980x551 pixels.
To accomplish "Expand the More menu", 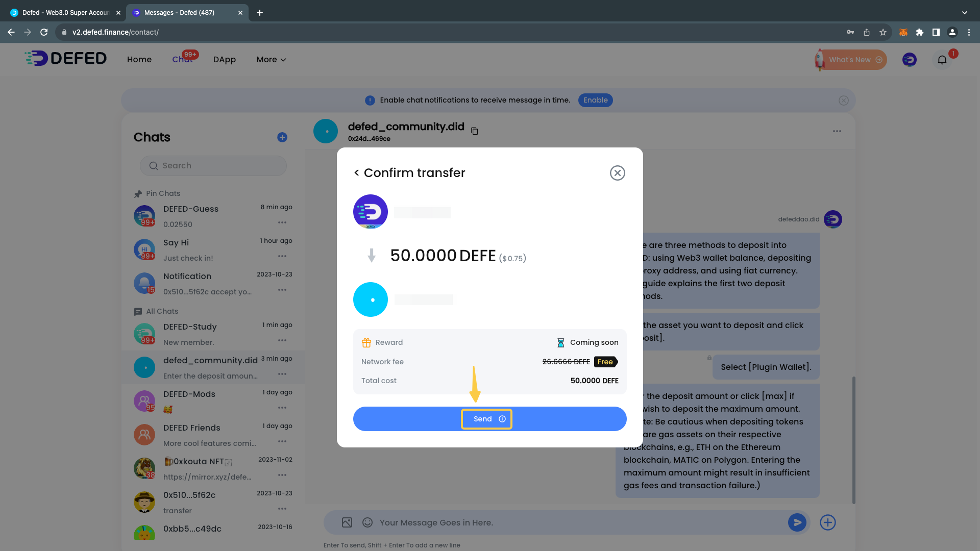I will click(x=271, y=60).
